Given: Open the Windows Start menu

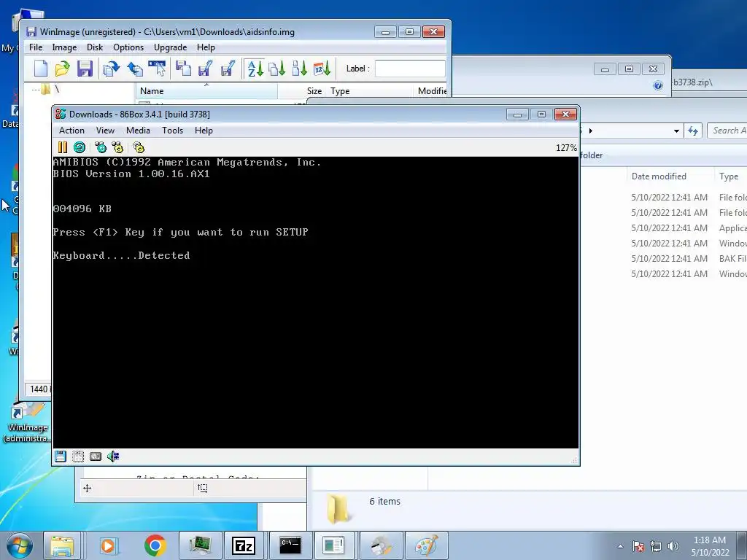Looking at the screenshot, I should tap(19, 545).
